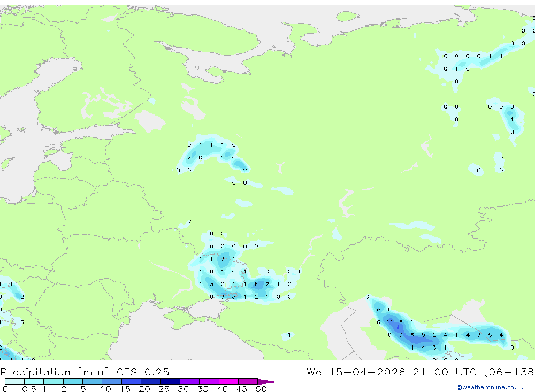Select the 40–45 mm magenta legend swatch
Screen dimensions: 535x392
[228, 381]
